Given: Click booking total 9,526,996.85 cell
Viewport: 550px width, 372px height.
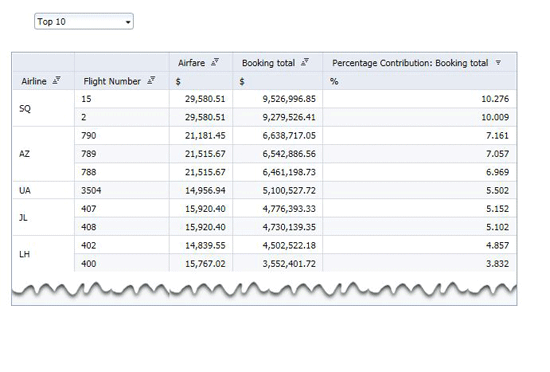Looking at the screenshot, I should pos(277,99).
